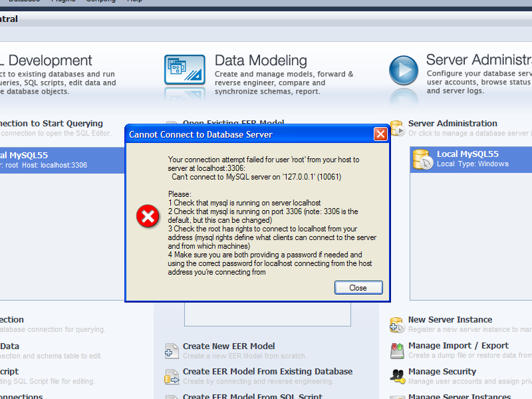
Task: Click the empty recent models list box
Action: tap(267, 314)
